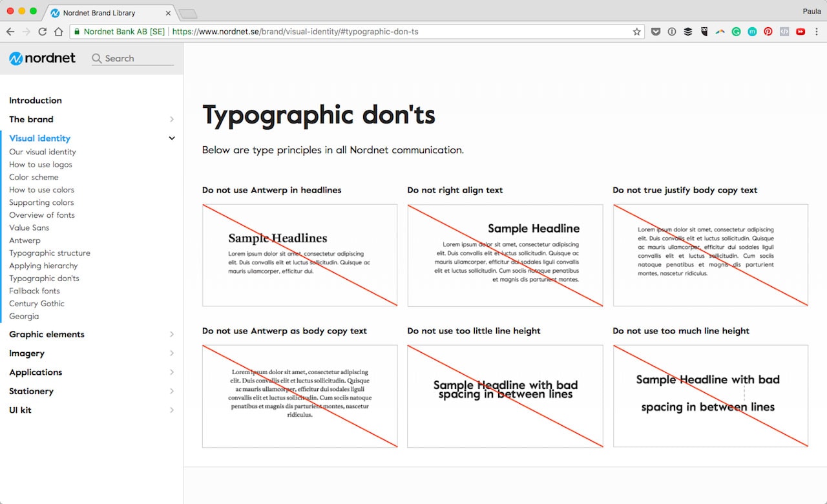827x504 pixels.
Task: Open the Value Sans link
Action: (29, 227)
